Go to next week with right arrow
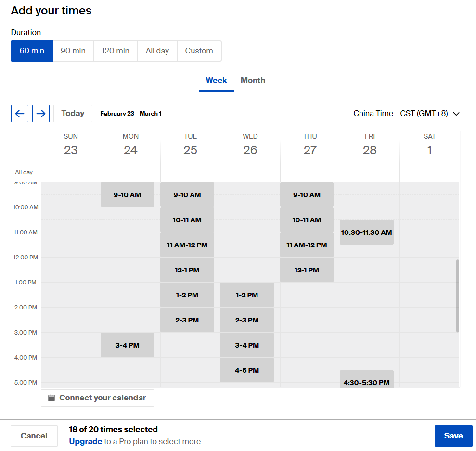Screen dimensions: 476x451 41,114
